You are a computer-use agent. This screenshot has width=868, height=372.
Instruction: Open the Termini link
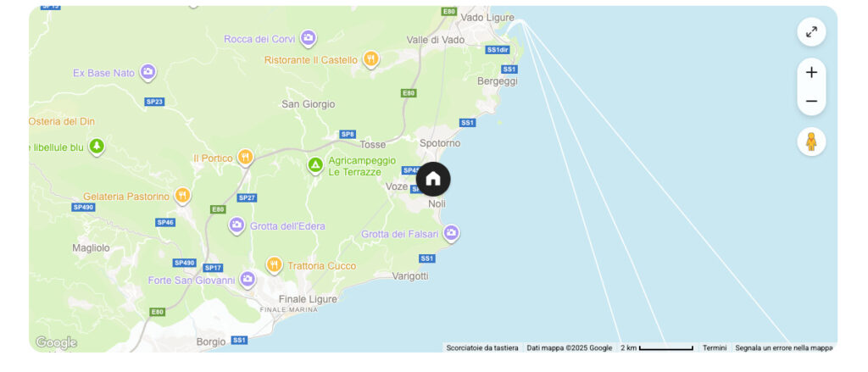coord(715,347)
